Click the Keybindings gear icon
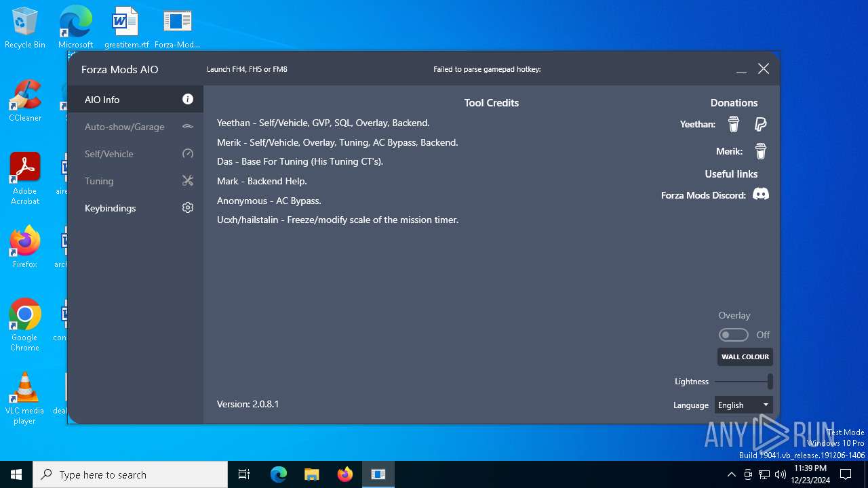The height and width of the screenshot is (488, 868). click(188, 208)
